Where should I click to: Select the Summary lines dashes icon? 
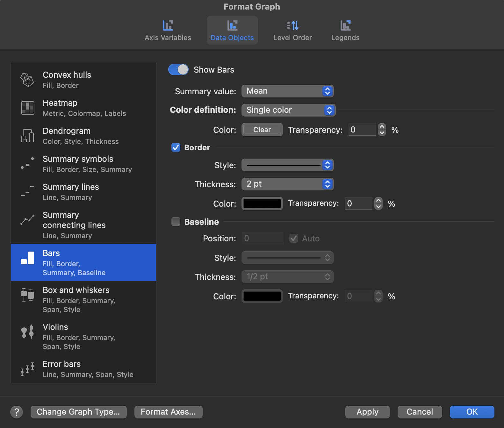[x=27, y=190]
